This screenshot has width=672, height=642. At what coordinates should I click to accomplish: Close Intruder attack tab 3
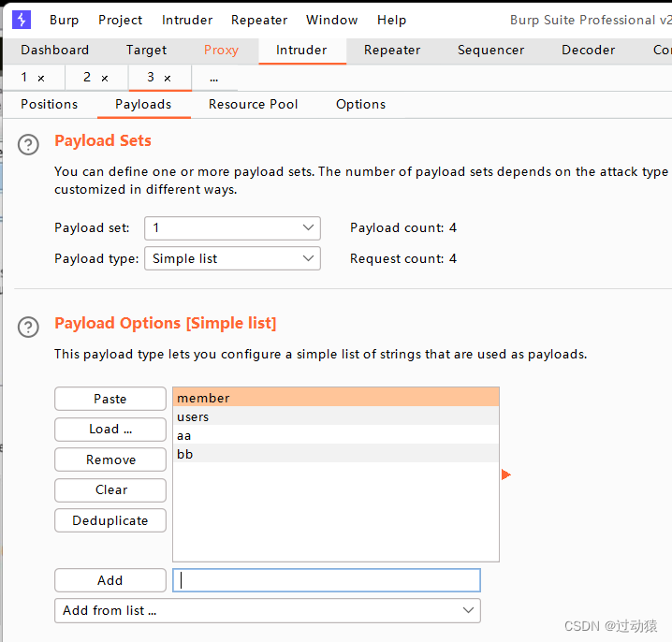168,79
